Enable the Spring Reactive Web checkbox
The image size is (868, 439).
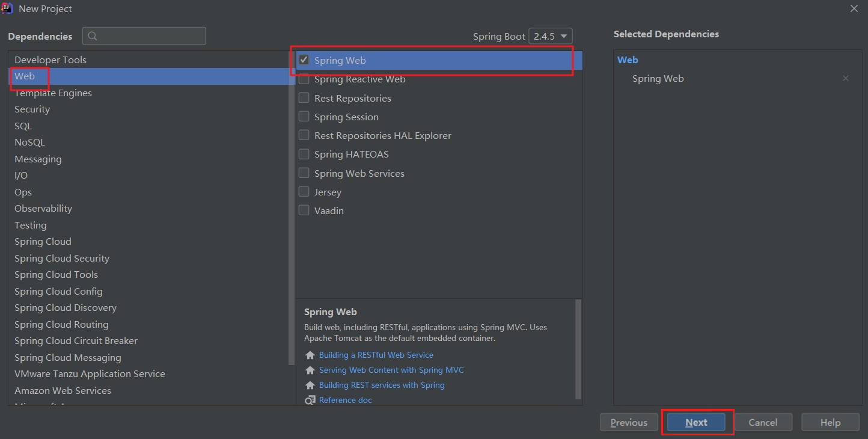pyautogui.click(x=304, y=79)
